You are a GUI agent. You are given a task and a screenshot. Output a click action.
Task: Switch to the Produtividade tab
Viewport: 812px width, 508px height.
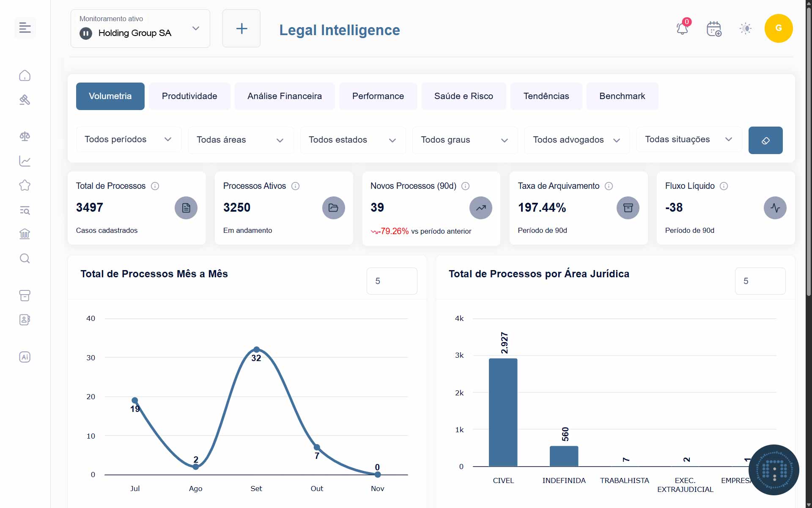189,96
